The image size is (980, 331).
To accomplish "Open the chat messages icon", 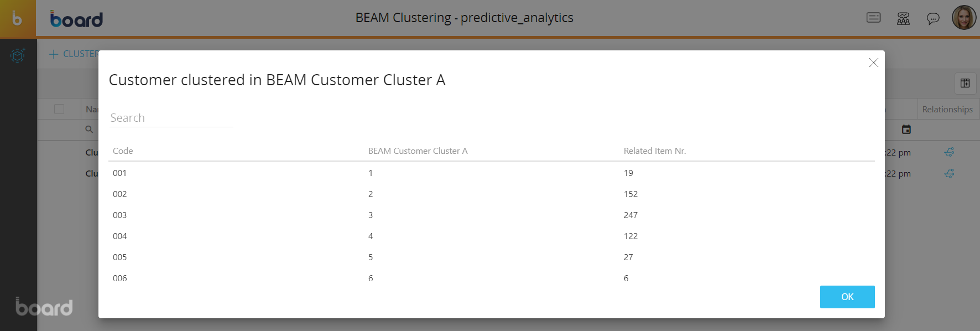I will pyautogui.click(x=933, y=19).
